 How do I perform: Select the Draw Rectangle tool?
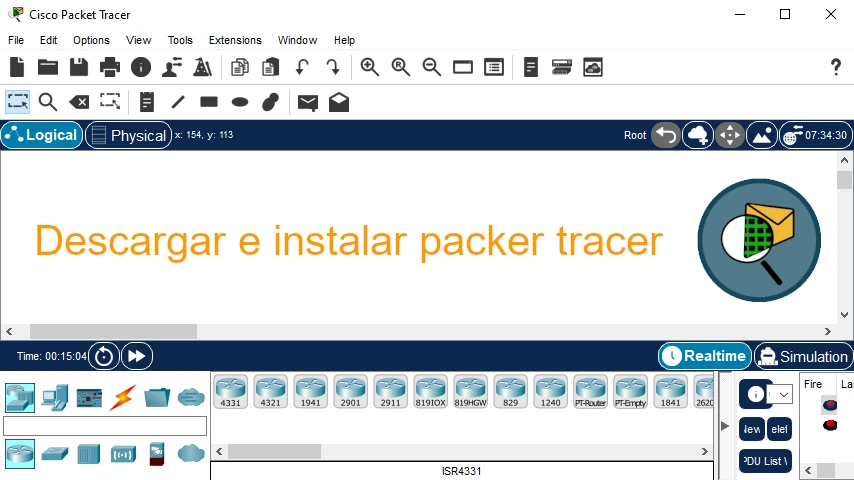coord(209,102)
